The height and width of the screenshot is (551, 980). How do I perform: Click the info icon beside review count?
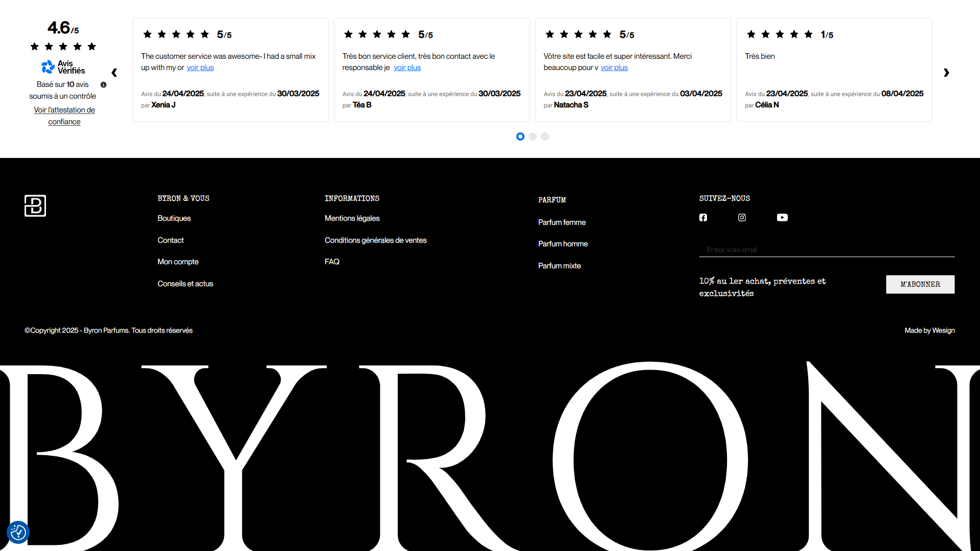103,85
